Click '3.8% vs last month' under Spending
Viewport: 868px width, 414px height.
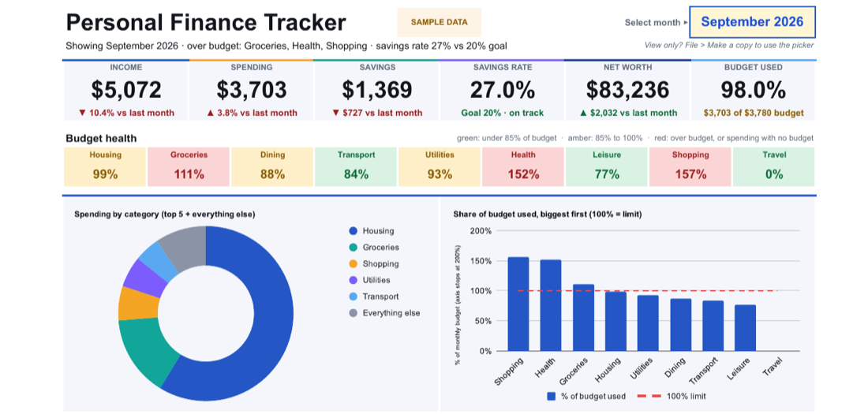[252, 113]
